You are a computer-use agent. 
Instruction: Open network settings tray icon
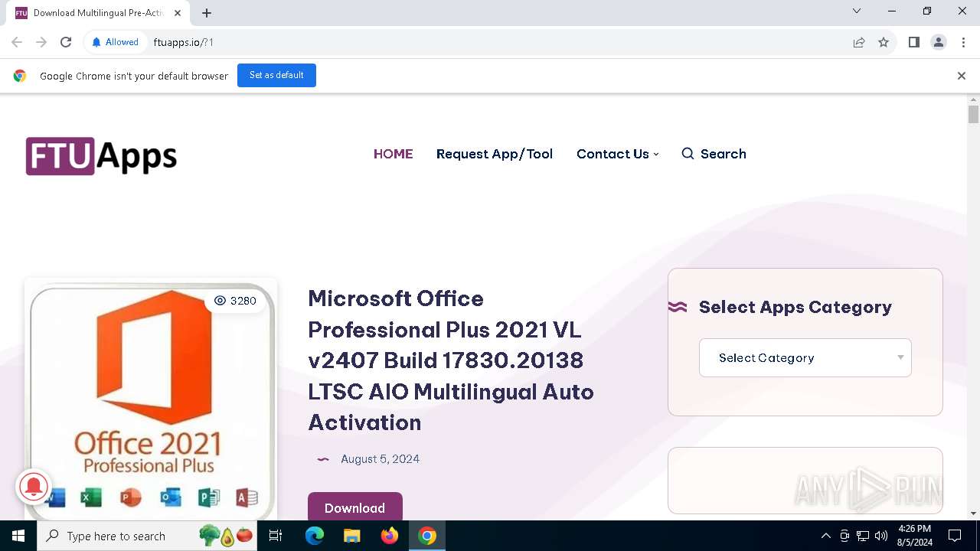pyautogui.click(x=863, y=536)
